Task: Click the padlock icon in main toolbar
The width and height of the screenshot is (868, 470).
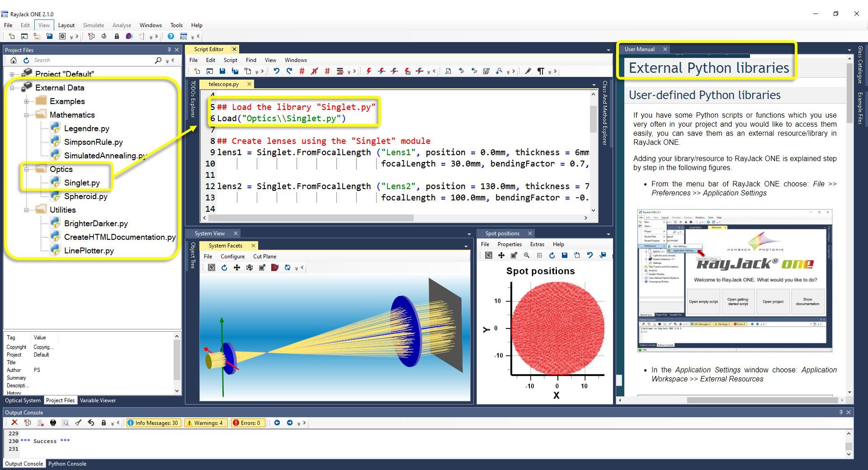Action: click(117, 36)
